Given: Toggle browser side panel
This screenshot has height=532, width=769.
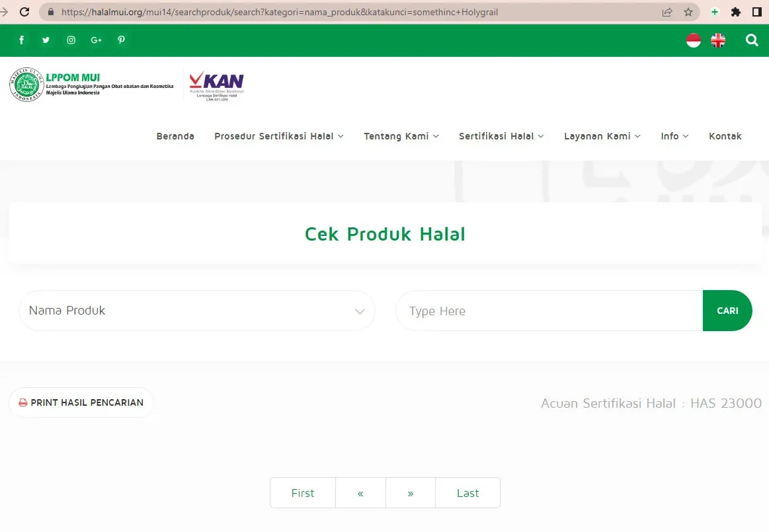Looking at the screenshot, I should (x=756, y=12).
